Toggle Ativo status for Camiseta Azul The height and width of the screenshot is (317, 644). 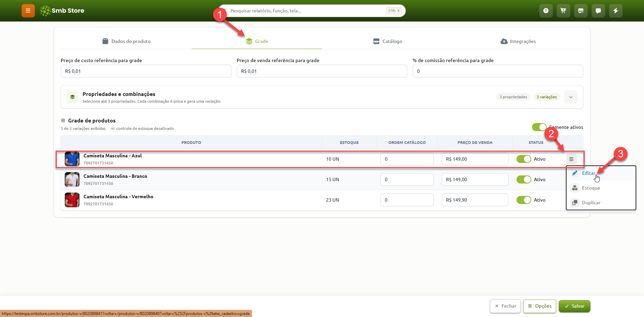pyautogui.click(x=524, y=159)
